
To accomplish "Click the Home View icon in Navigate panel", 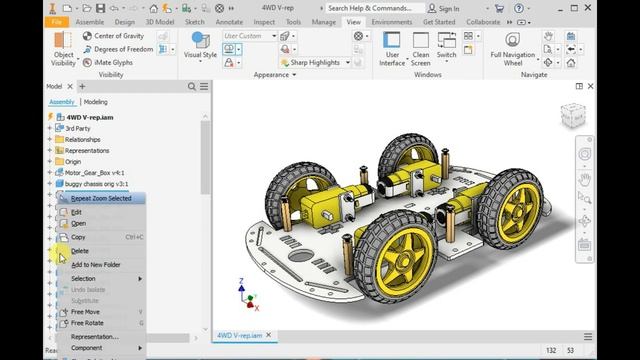I will coord(571,62).
